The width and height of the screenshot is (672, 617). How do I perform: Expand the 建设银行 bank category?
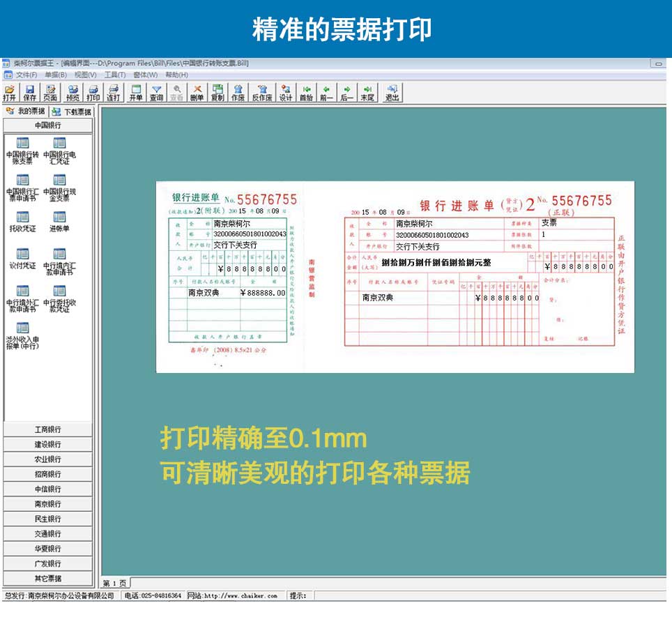48,444
